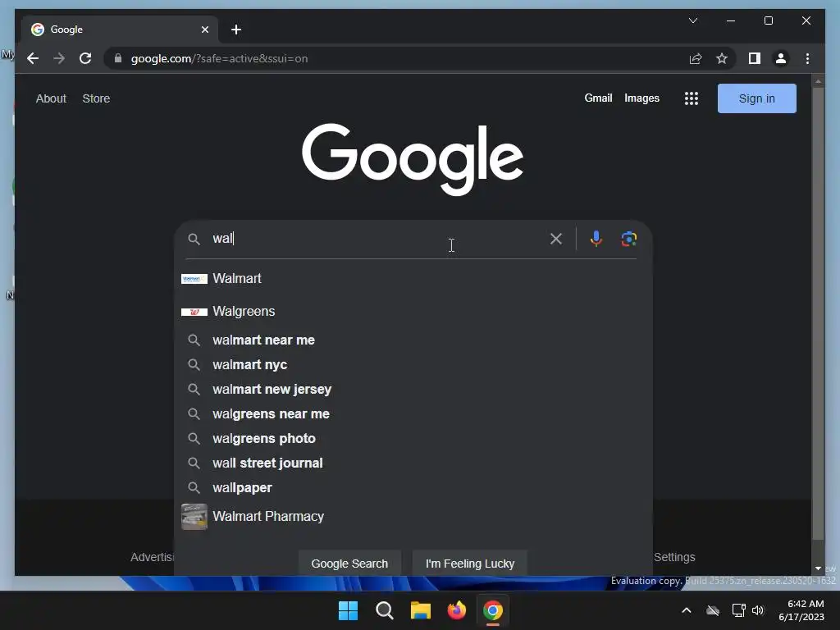Choose 'walmart near me' suggestion
The height and width of the screenshot is (630, 840).
pos(413,340)
